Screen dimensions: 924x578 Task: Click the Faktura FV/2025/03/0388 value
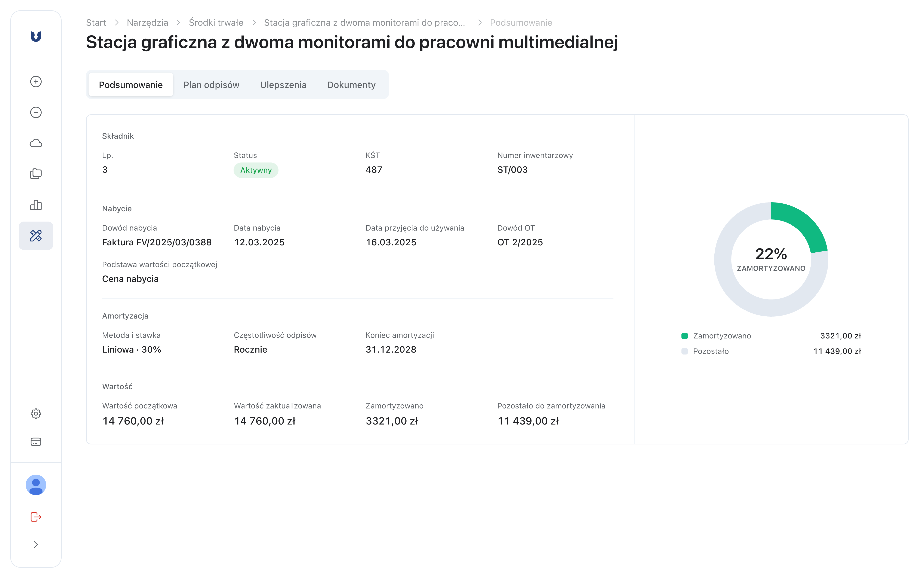tap(157, 242)
